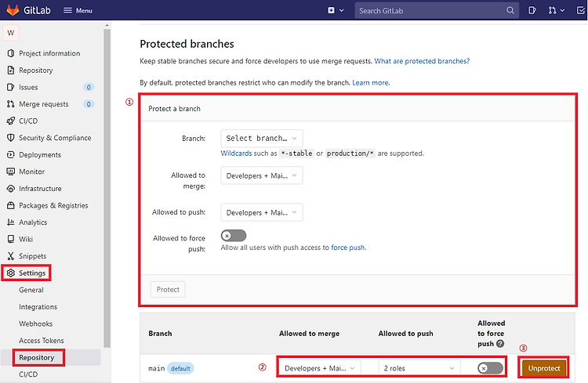Open Issues in the sidebar
588x383 pixels.
coord(28,87)
